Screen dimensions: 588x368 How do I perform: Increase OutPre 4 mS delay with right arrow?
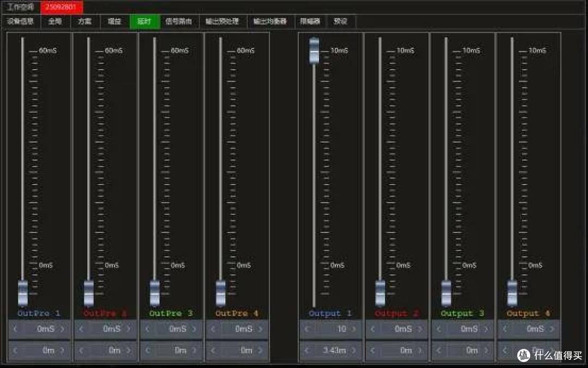(260, 329)
